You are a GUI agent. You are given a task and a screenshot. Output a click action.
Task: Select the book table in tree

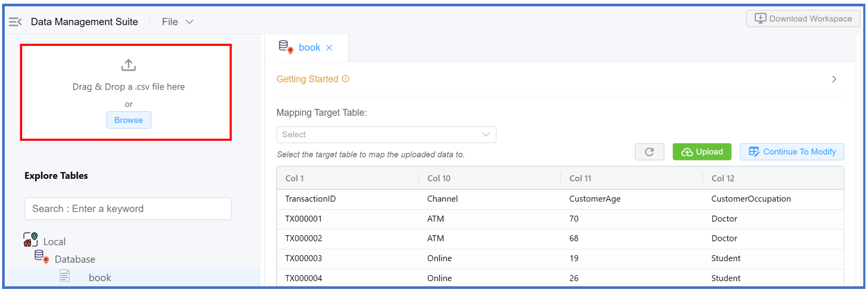[x=100, y=277]
